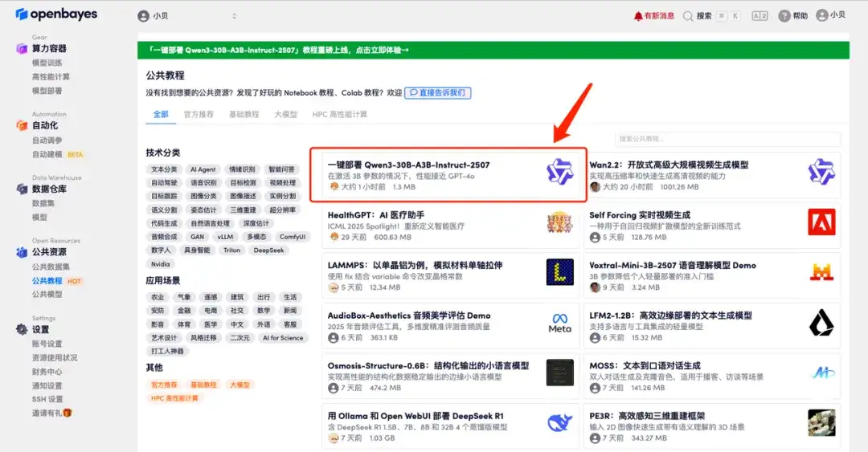Viewport: 868px width, 452px height.
Task: Select the orange HPC 高性能计算 tag
Action: tap(174, 398)
